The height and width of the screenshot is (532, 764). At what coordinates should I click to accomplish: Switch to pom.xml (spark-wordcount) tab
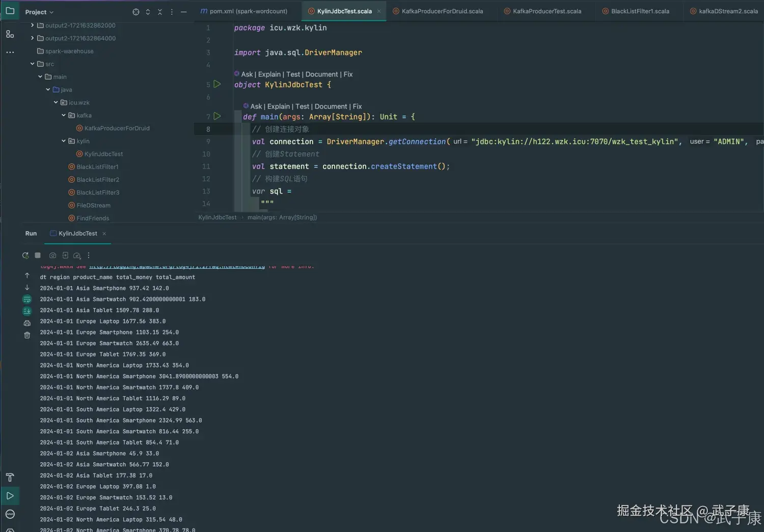pos(243,11)
